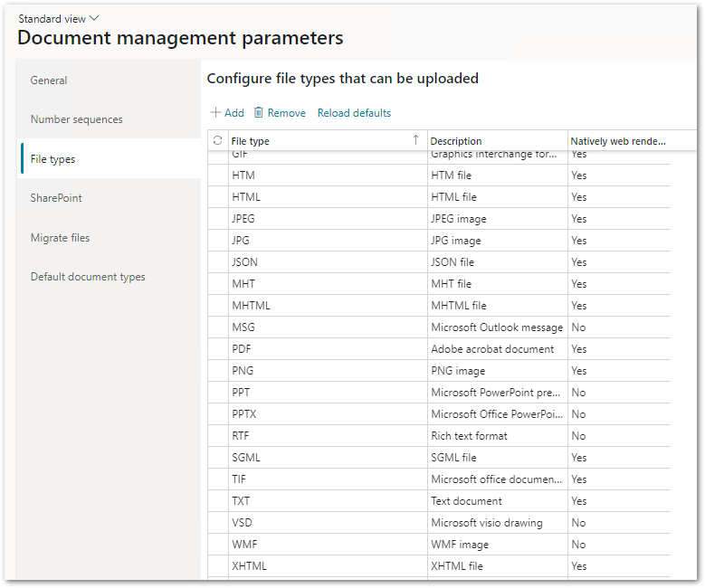Click the Add plus icon
This screenshot has width=705, height=588.
(215, 113)
